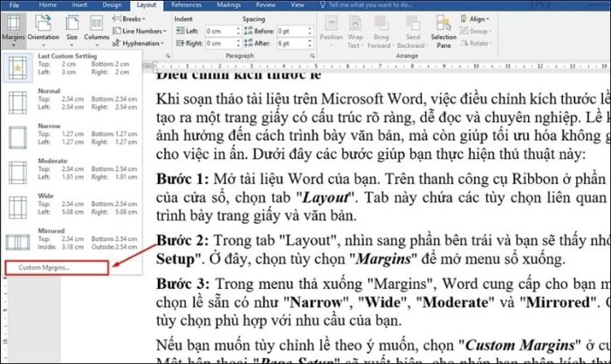The image size is (611, 364).
Task: Open the page Size menu
Action: pos(72,30)
